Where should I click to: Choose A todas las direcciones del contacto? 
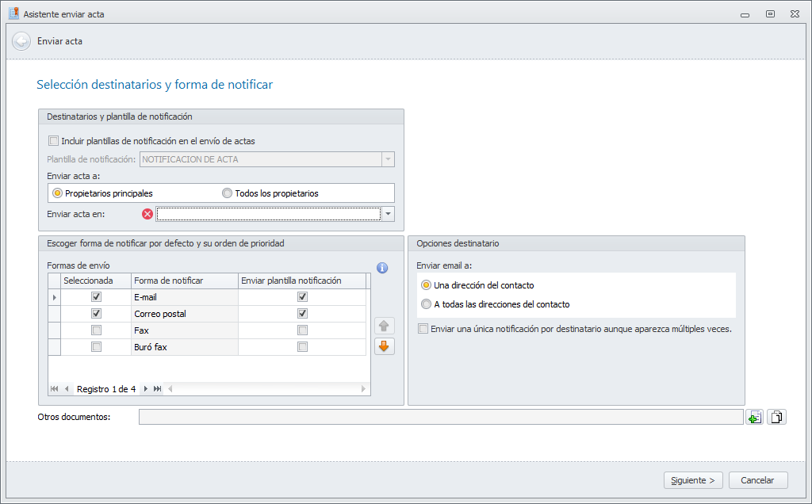[x=427, y=304]
